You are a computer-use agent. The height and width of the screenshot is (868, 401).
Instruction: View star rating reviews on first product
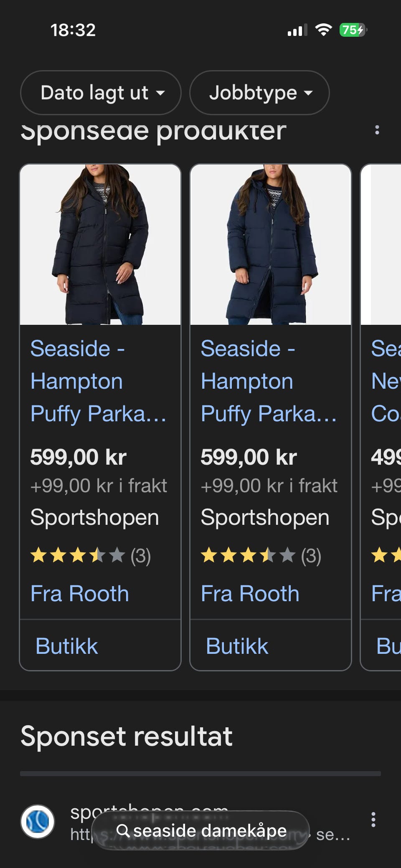[90, 556]
